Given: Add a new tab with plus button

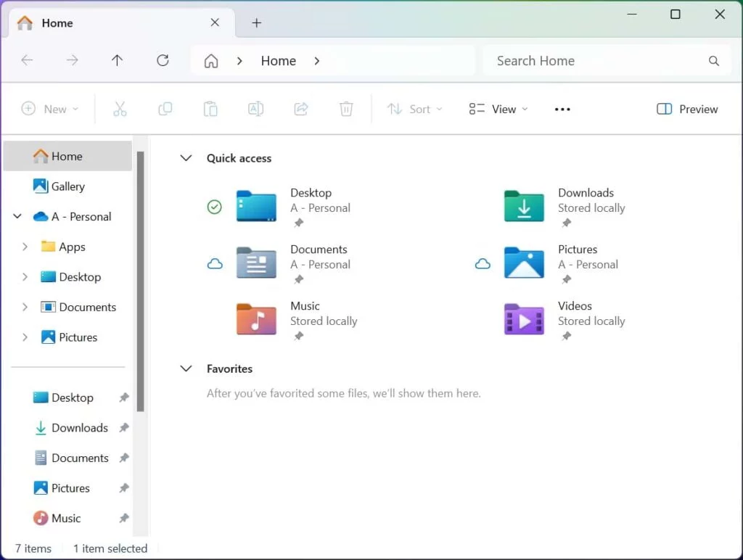Looking at the screenshot, I should [x=256, y=22].
